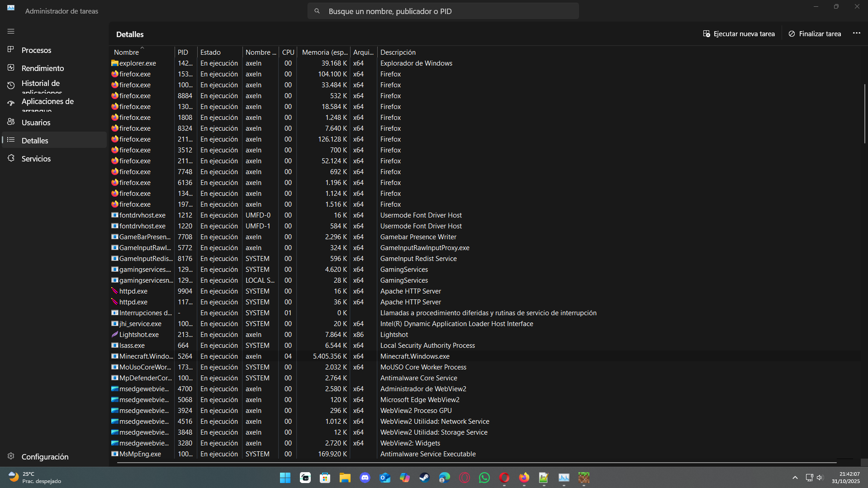Show hidden system tray icons
Viewport: 868px width, 488px height.
tap(795, 478)
